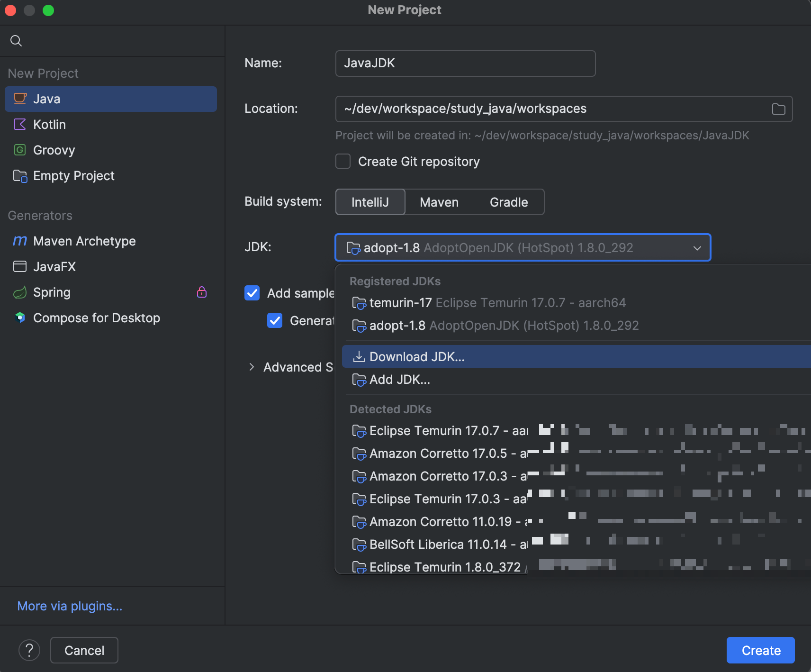Click the Amazon Corretto 17.0.5 folder icon
The width and height of the screenshot is (811, 672).
click(x=359, y=454)
